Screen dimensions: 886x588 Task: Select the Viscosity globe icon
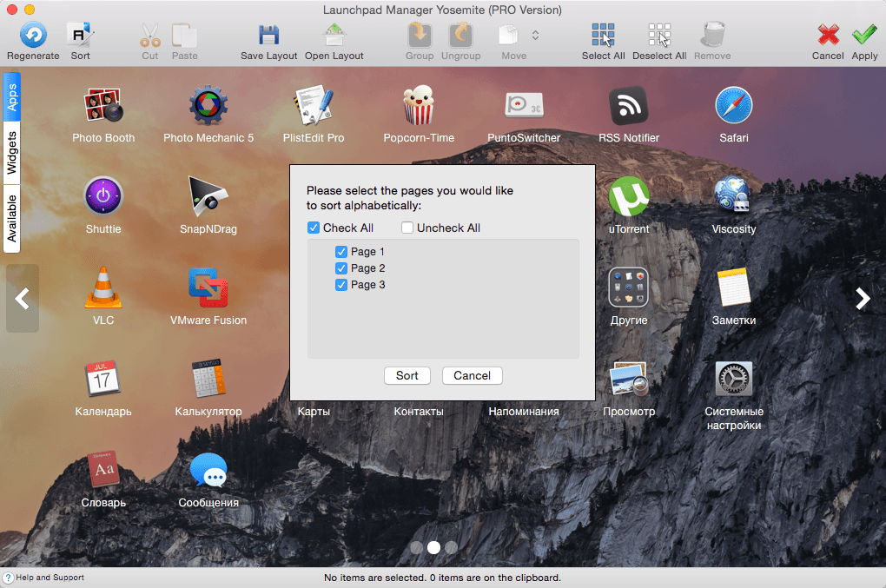coord(734,195)
